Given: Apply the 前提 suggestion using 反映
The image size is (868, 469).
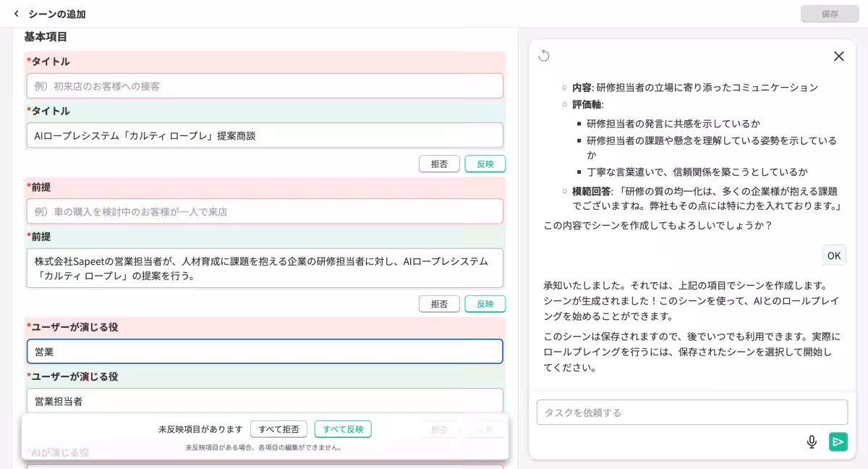Looking at the screenshot, I should pyautogui.click(x=485, y=303).
